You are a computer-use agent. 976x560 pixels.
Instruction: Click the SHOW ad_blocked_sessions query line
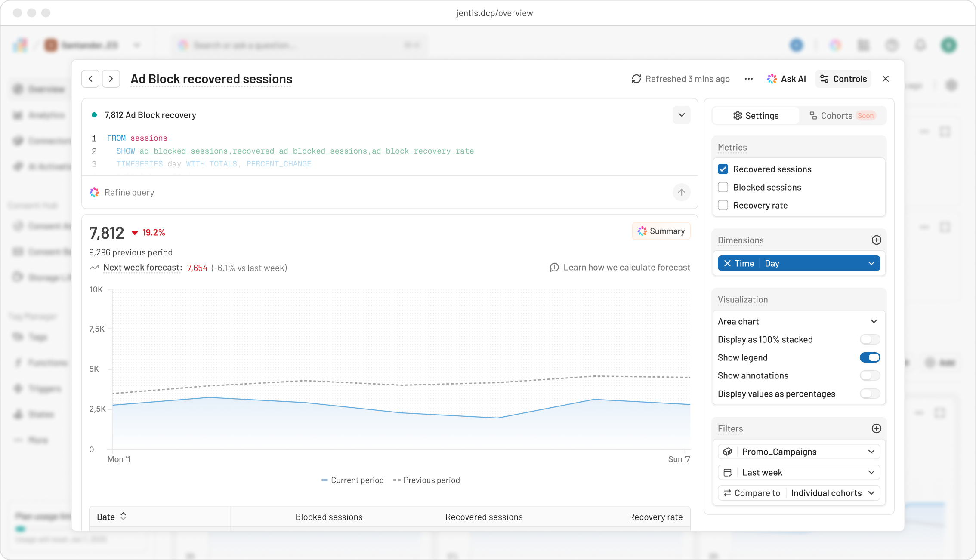pos(295,151)
